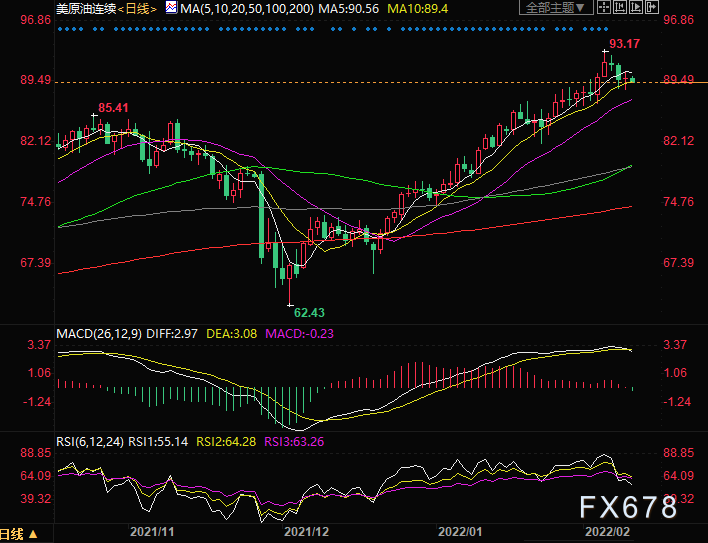Open the 日线 period selector in title

coord(138,9)
